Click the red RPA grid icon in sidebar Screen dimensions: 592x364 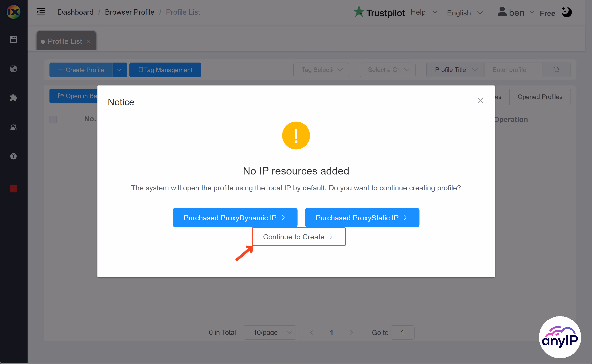[14, 189]
